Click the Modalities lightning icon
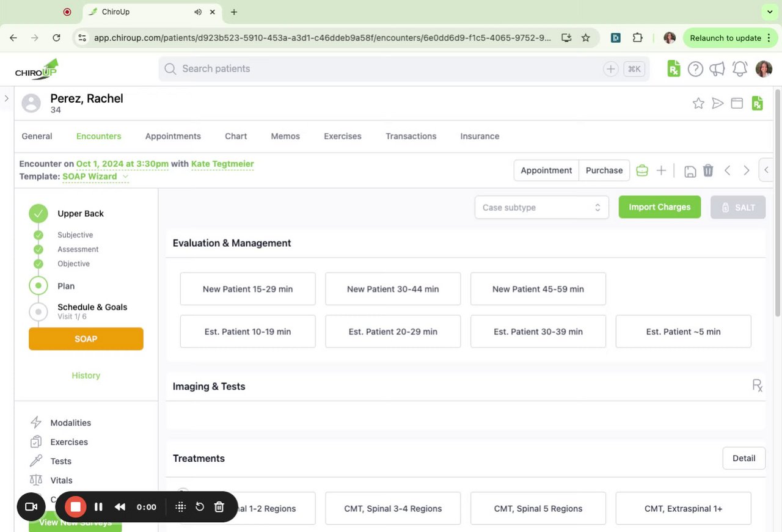 coord(36,423)
